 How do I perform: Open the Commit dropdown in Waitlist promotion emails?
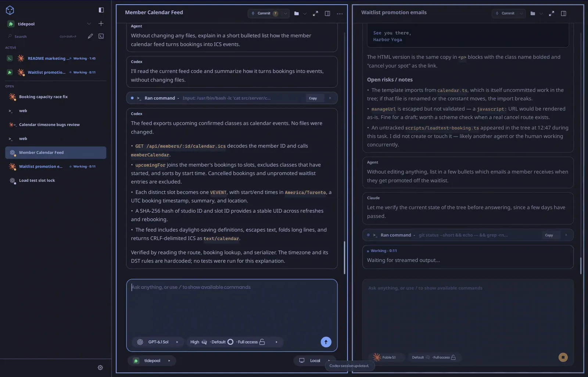(521, 14)
